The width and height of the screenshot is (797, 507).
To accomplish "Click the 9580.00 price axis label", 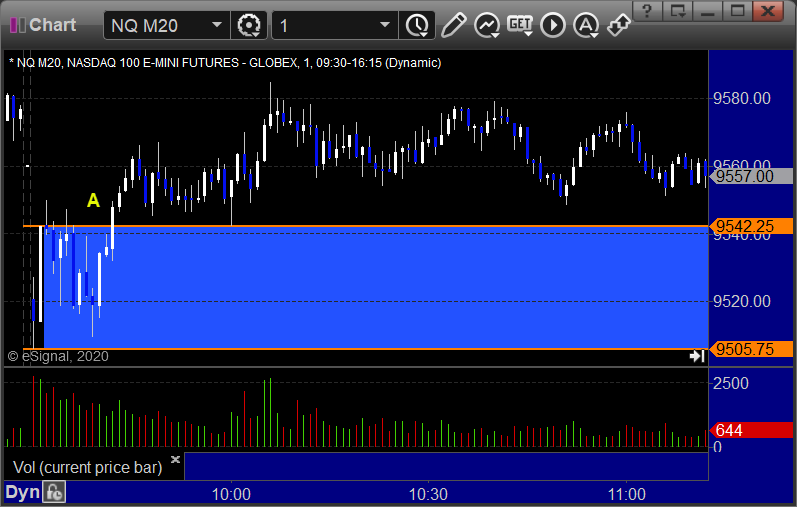I will click(x=742, y=98).
